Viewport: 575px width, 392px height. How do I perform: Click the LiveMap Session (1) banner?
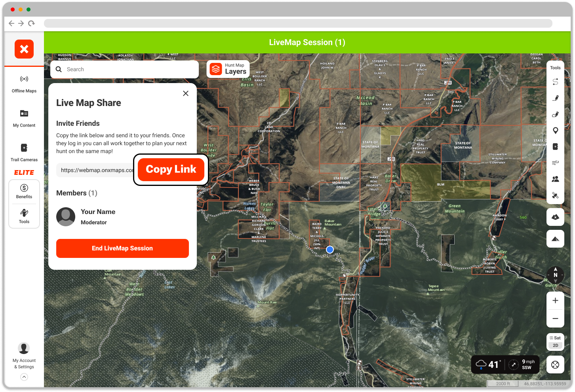pos(307,42)
